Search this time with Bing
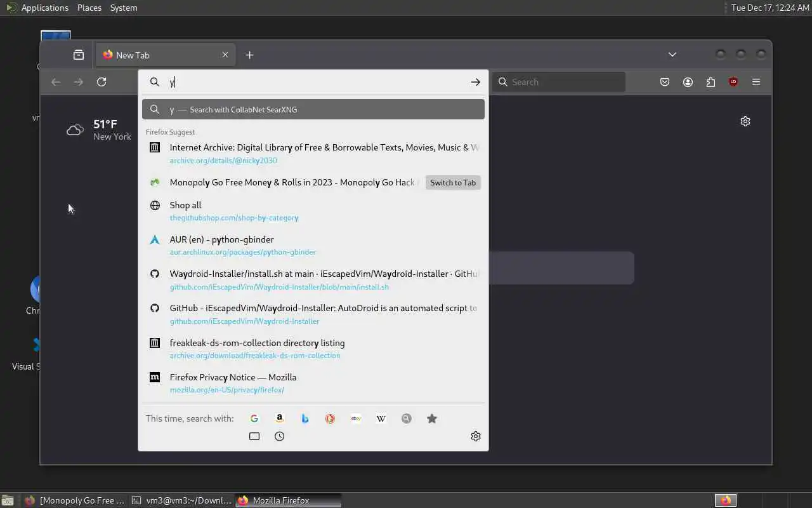The image size is (812, 508). coord(305,418)
